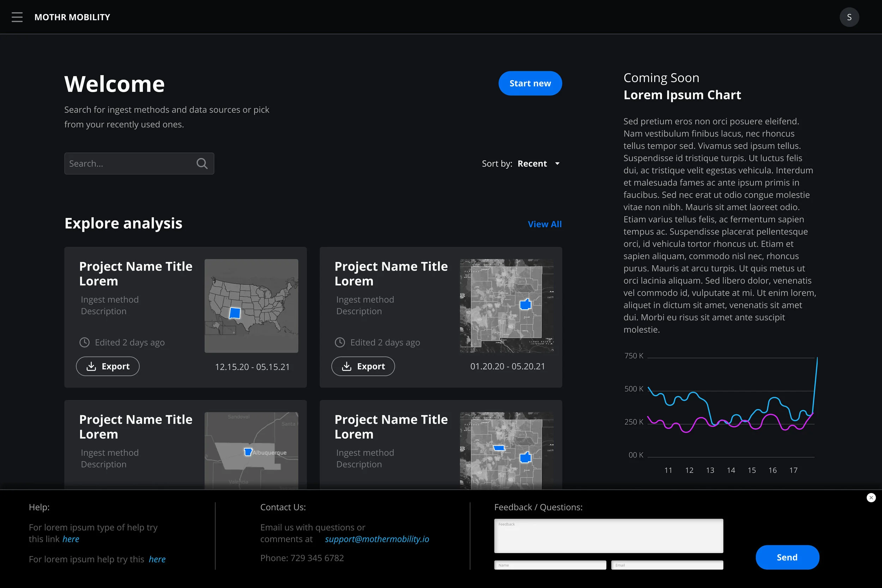The image size is (882, 588).
Task: Open the US map thumbnail
Action: (x=251, y=305)
